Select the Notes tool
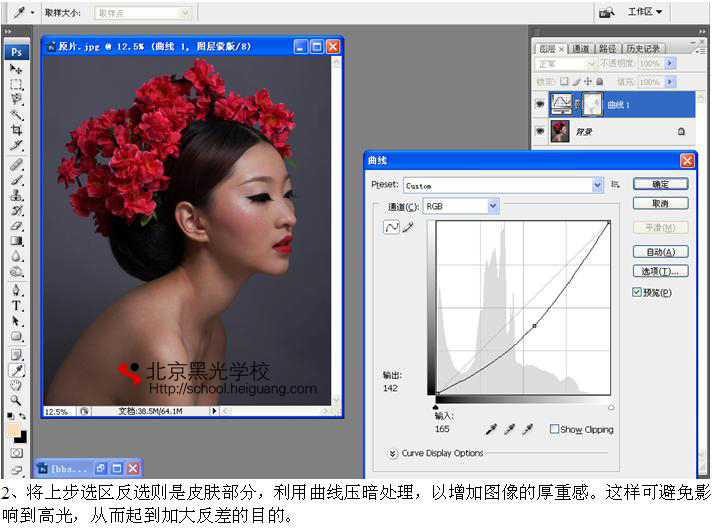The width and height of the screenshot is (715, 528). tap(16, 355)
